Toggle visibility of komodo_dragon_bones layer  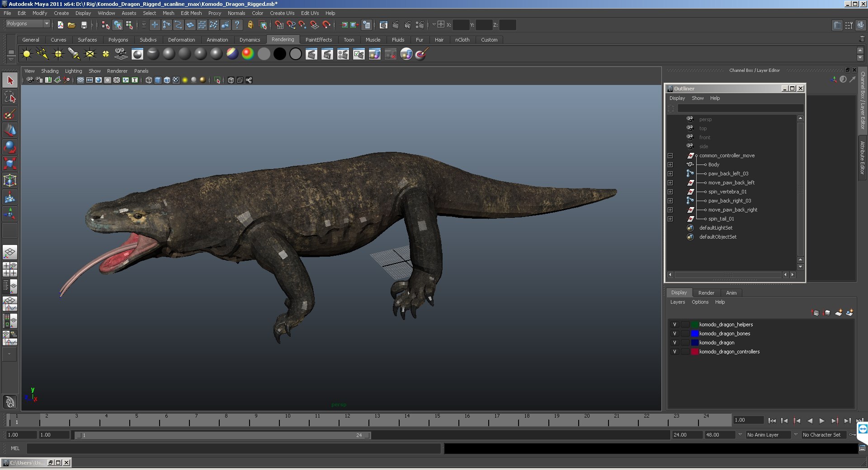pos(675,334)
